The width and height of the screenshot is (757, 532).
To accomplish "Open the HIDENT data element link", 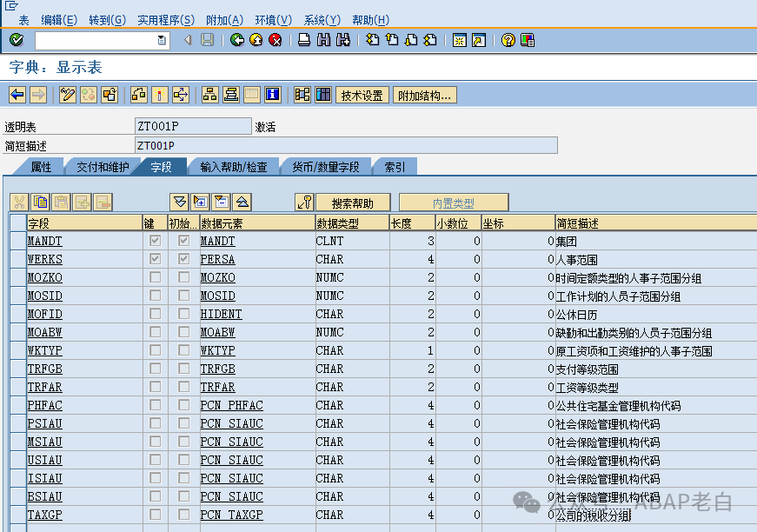I will (x=221, y=314).
